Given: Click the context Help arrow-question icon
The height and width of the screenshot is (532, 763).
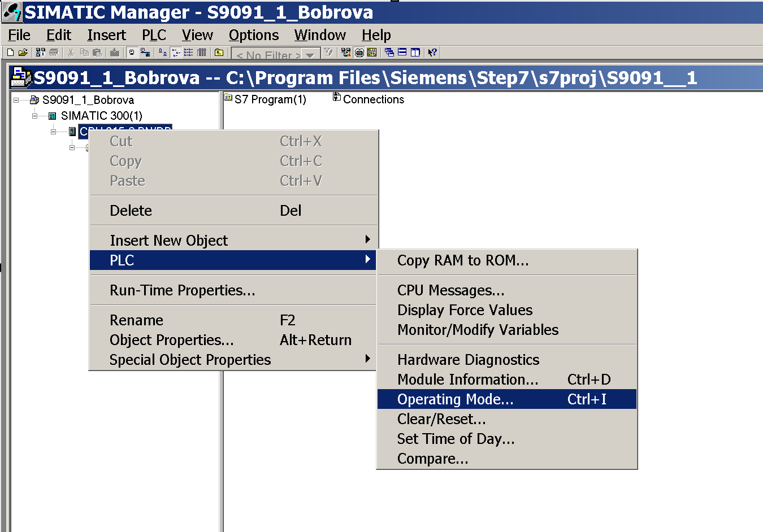Looking at the screenshot, I should pos(432,53).
